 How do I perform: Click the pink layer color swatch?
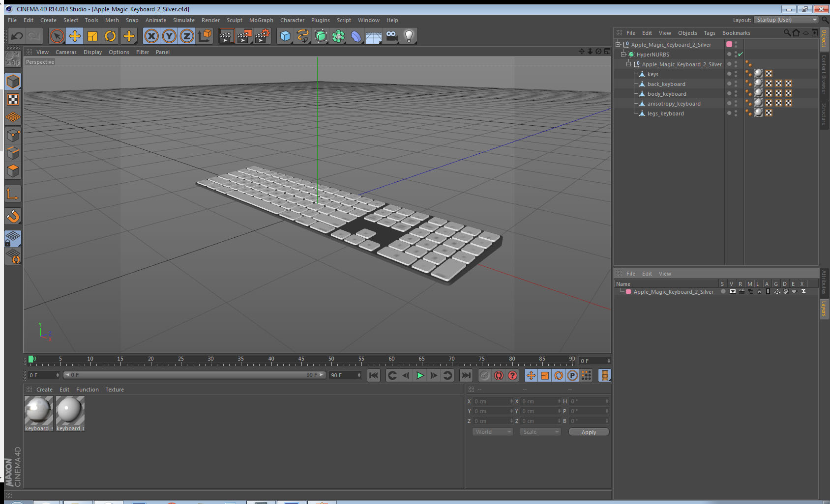click(x=729, y=45)
